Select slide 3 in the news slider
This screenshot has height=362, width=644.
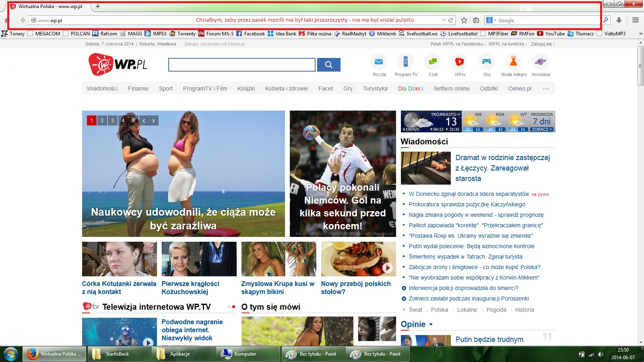113,120
